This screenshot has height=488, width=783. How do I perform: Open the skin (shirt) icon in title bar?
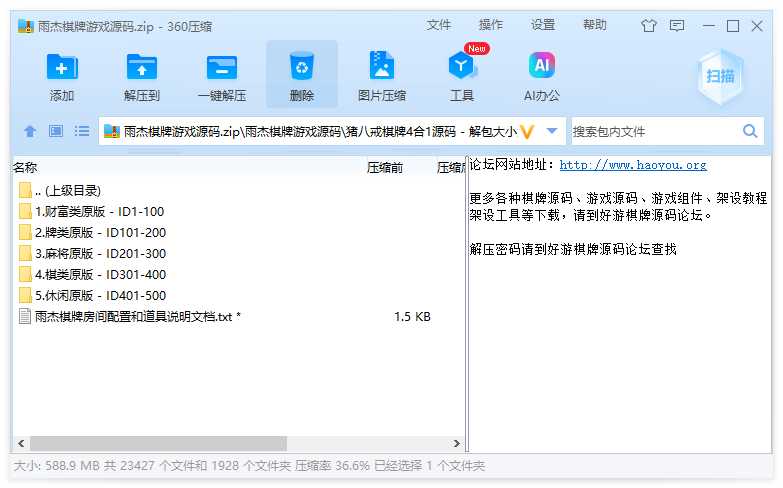649,25
